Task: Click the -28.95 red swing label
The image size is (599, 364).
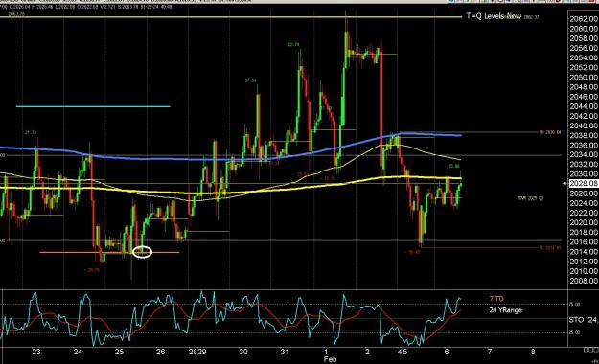Action: pyautogui.click(x=92, y=270)
